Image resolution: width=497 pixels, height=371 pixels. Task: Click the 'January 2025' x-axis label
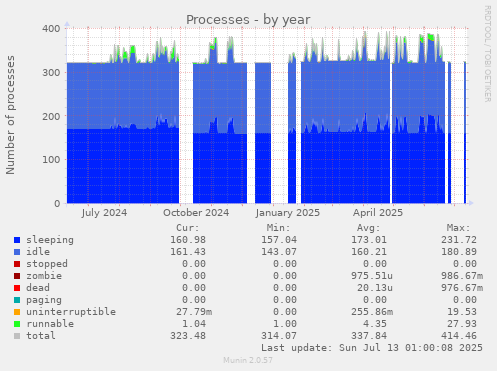coord(288,213)
